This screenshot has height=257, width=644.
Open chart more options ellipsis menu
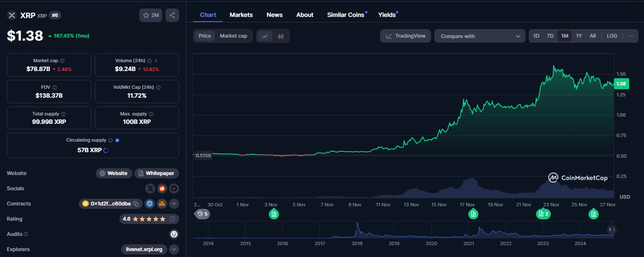pyautogui.click(x=631, y=36)
